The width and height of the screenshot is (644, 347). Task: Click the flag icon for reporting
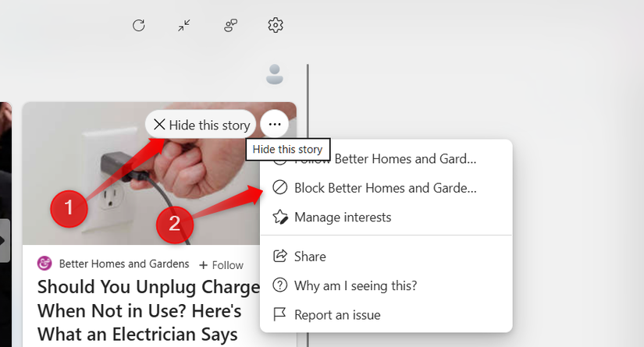click(x=279, y=315)
